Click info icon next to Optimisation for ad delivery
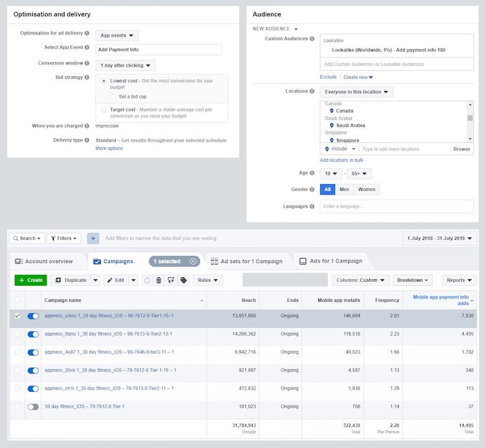Screen dimensions: 485x448 pos(87,33)
